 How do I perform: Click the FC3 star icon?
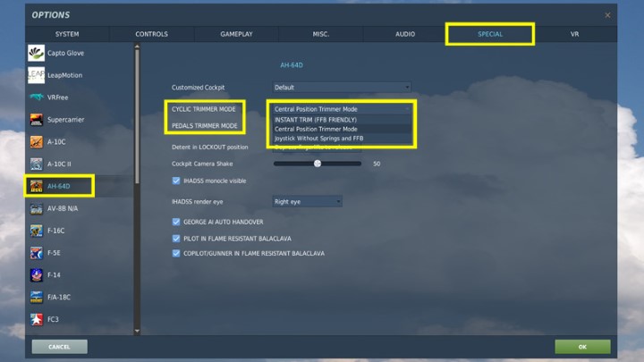point(36,319)
